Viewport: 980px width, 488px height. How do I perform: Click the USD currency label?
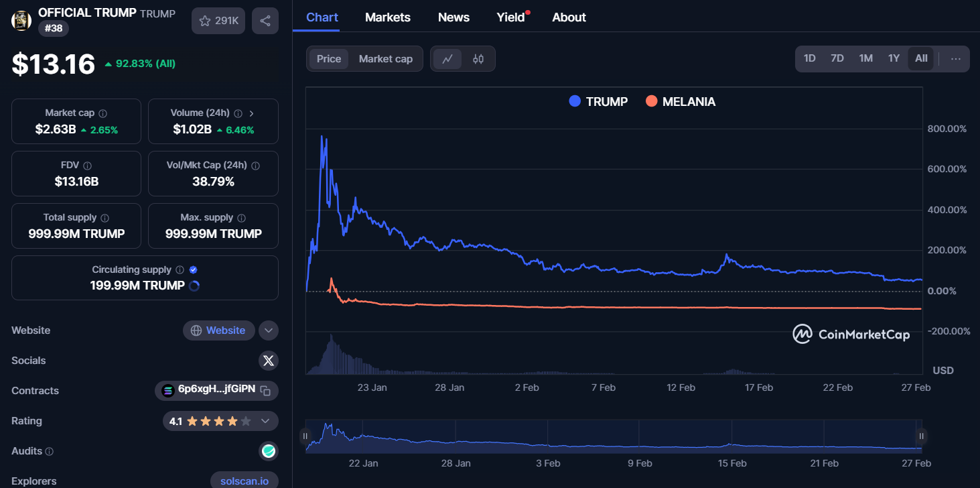[943, 371]
